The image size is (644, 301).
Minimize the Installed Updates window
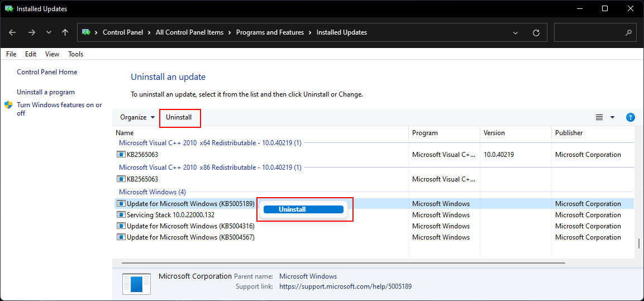[x=580, y=8]
